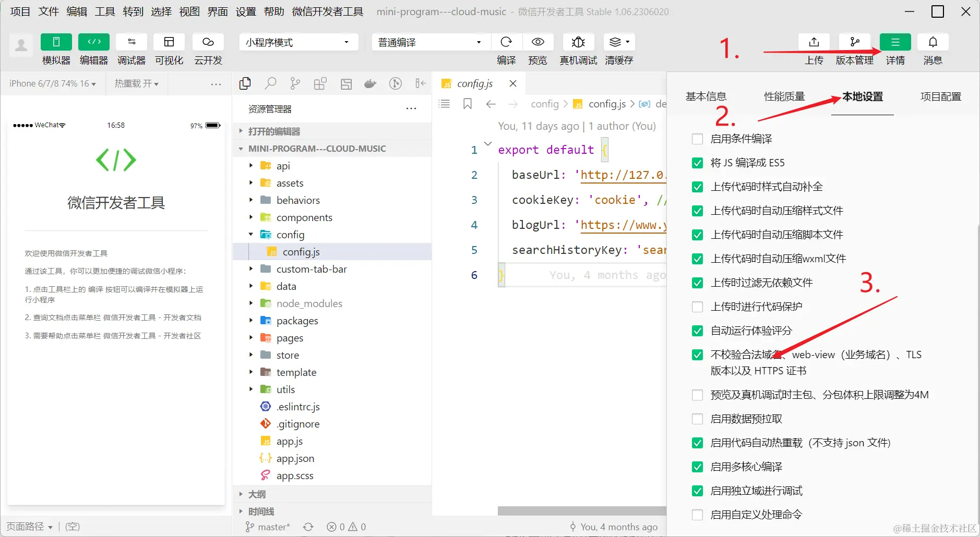Select config.js in the file tree

(x=332, y=252)
